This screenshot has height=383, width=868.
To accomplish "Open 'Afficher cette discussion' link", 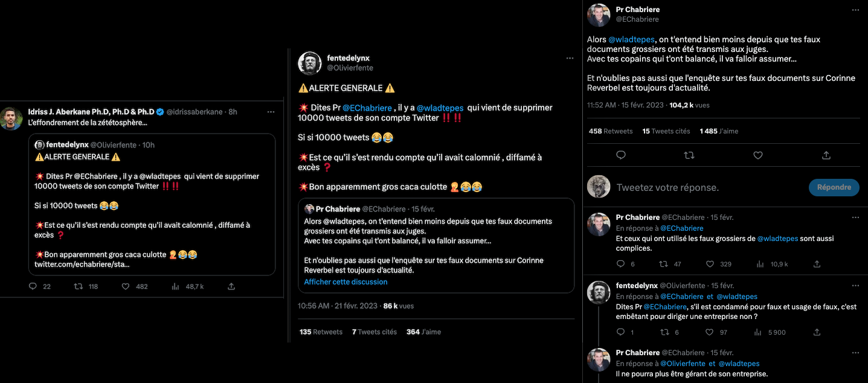I will 346,282.
